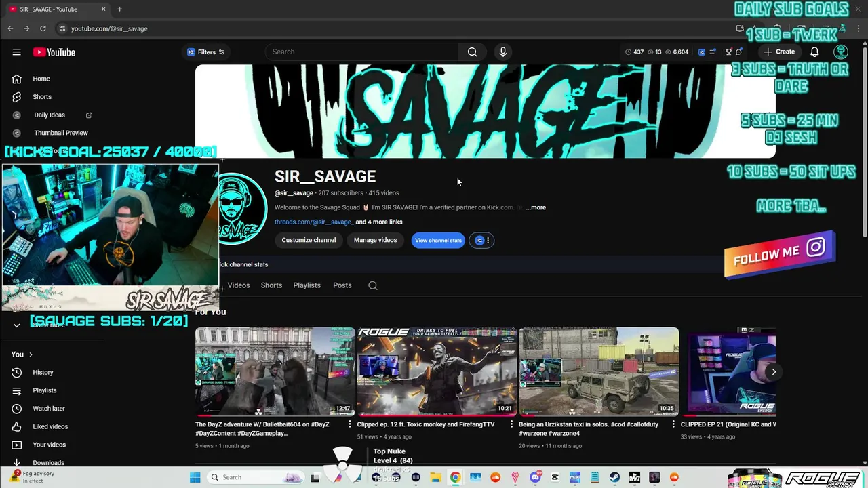Open the account avatar menu
This screenshot has height=488, width=868.
pyautogui.click(x=841, y=52)
